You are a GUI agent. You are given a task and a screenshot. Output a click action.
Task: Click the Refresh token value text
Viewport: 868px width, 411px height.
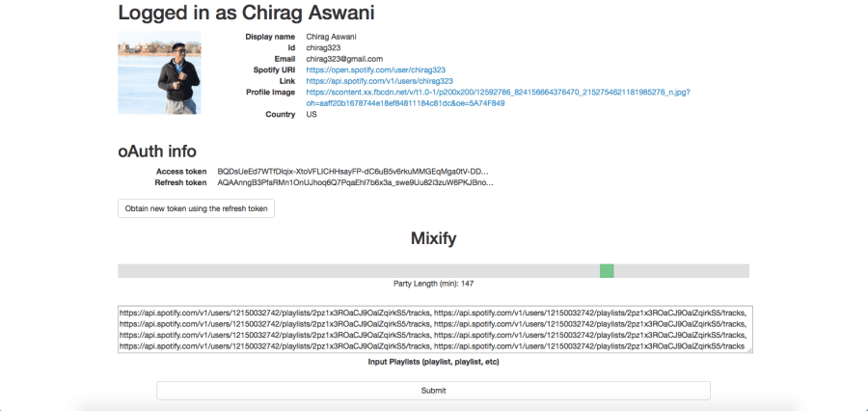[355, 182]
